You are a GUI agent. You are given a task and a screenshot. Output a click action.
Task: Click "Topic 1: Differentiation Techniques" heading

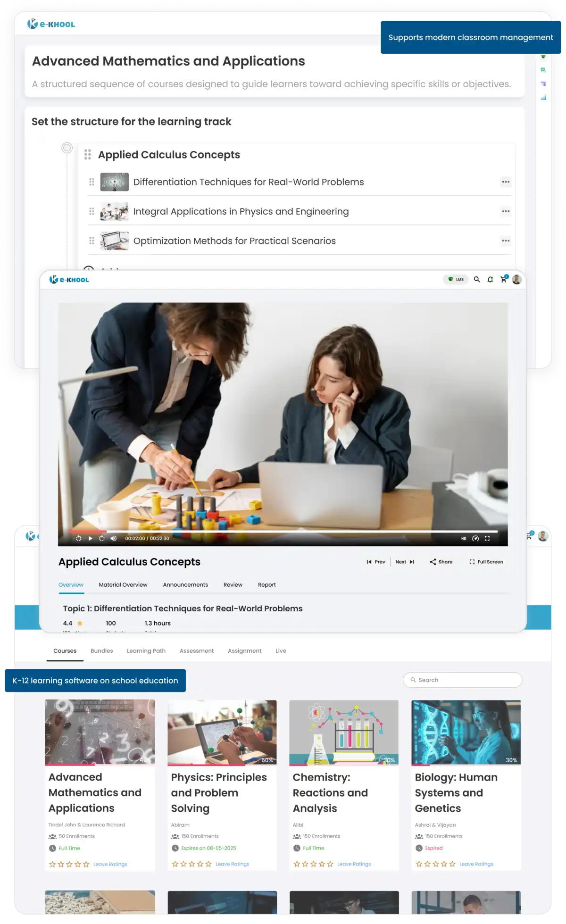pyautogui.click(x=183, y=608)
